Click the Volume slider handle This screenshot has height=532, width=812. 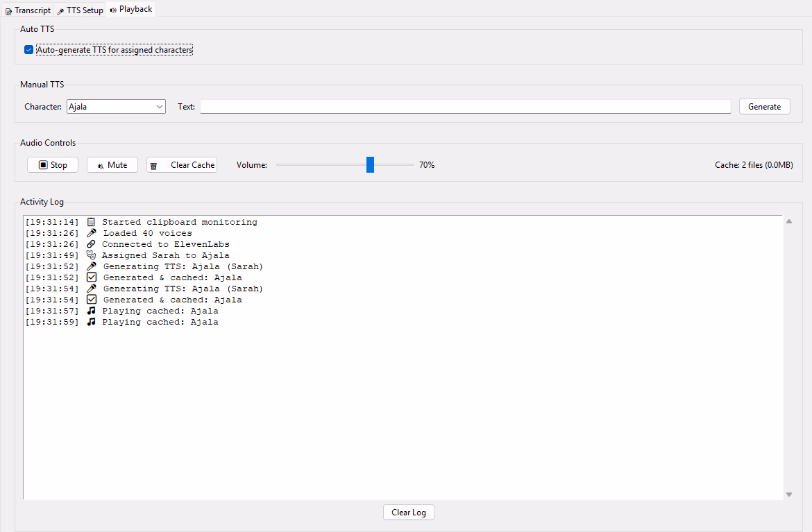370,165
